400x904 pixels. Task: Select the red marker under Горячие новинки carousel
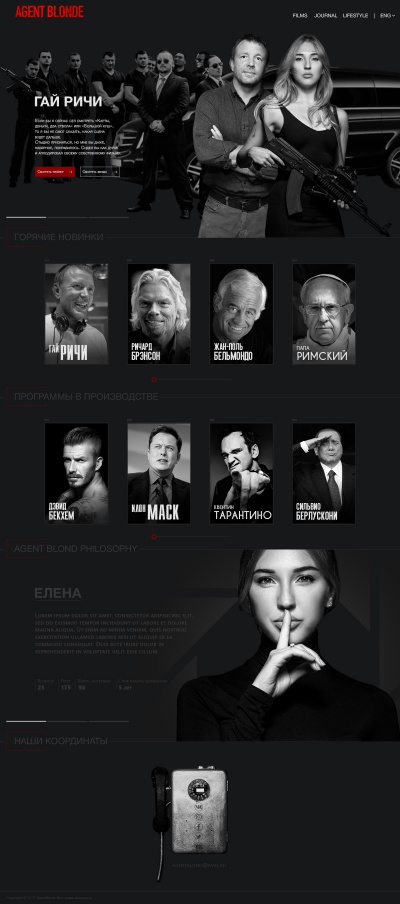pyautogui.click(x=154, y=379)
